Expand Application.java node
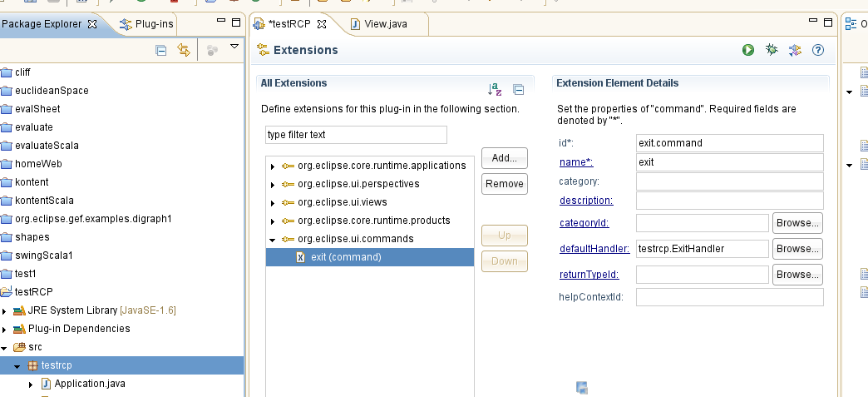Viewport: 868px width, 397px height. coord(31,385)
